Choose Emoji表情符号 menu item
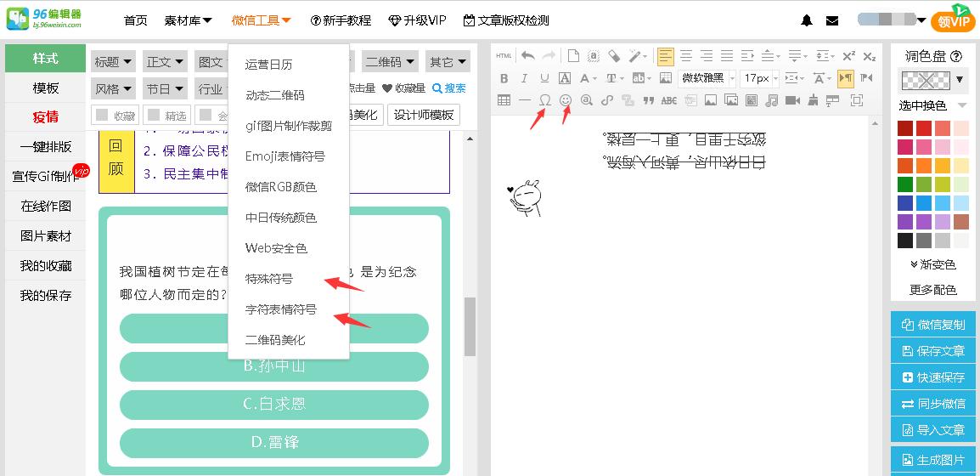Screen dimensions: 980x476 [285, 156]
